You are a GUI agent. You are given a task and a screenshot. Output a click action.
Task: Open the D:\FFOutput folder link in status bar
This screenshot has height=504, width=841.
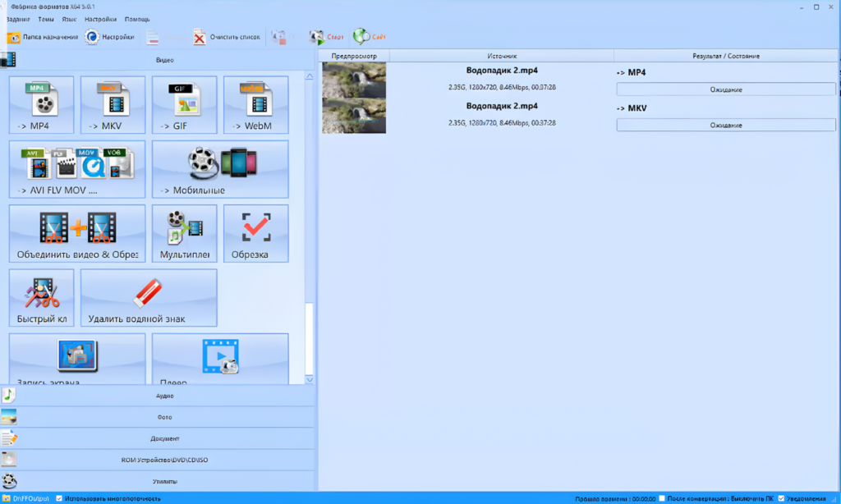point(26,498)
